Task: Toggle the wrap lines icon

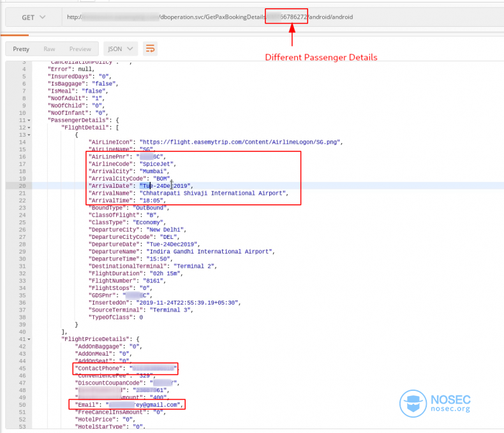Action: (150, 49)
